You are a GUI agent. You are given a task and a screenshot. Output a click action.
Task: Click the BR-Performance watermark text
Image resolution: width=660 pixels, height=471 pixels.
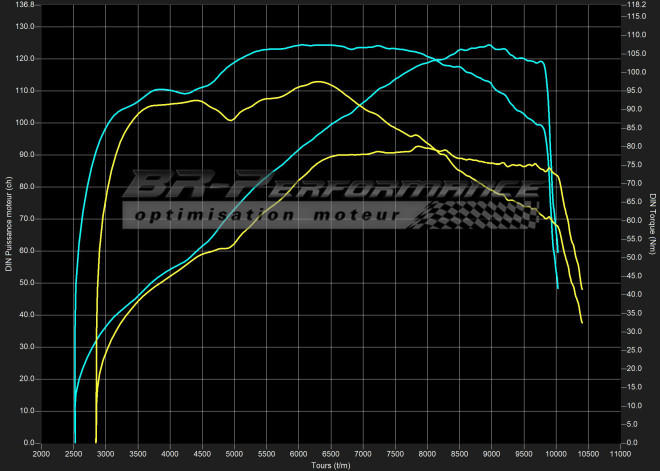(330, 186)
